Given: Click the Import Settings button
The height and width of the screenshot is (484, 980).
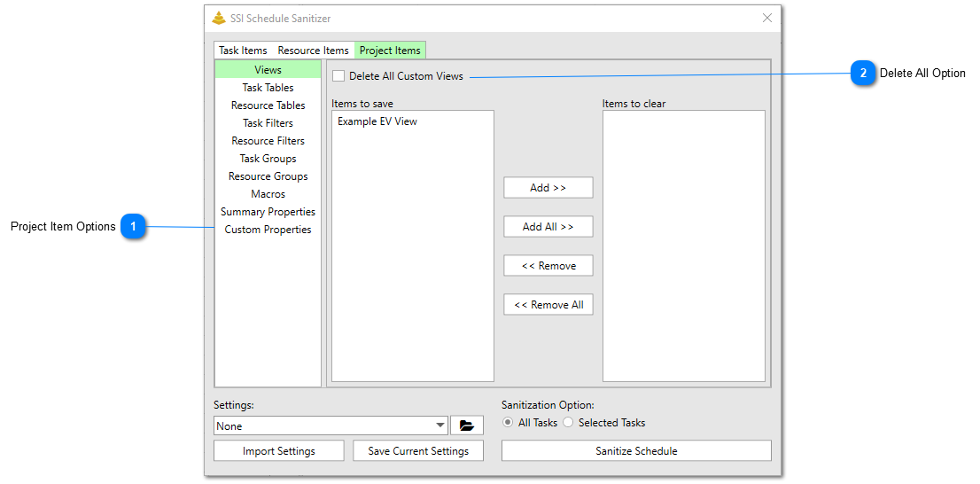Looking at the screenshot, I should pos(279,451).
